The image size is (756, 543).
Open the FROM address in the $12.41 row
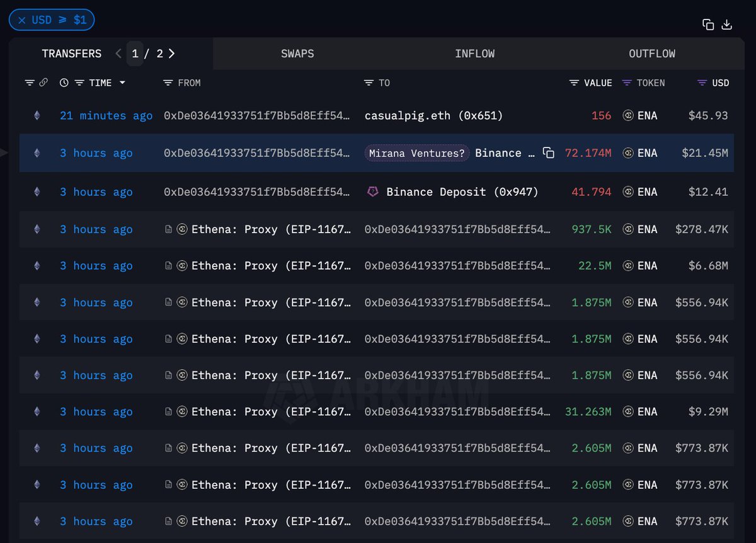pyautogui.click(x=257, y=191)
